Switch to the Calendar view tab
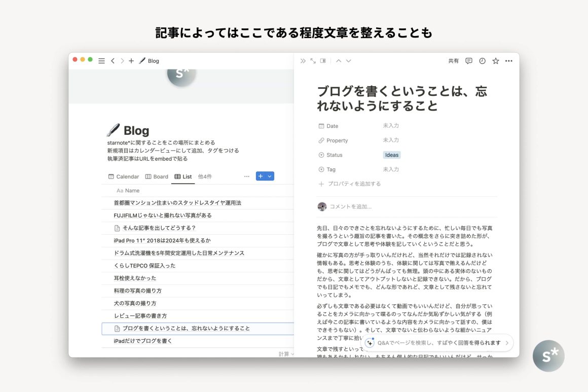This screenshot has width=588, height=392. coord(123,176)
